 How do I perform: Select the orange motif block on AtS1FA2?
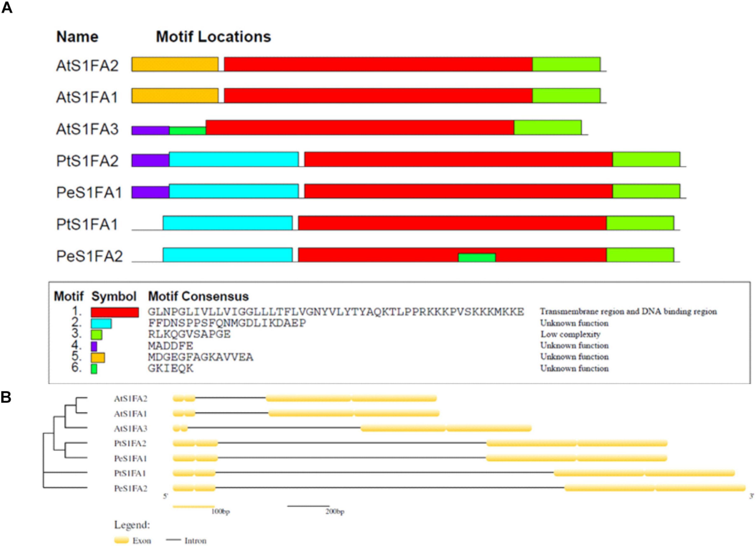click(x=175, y=64)
